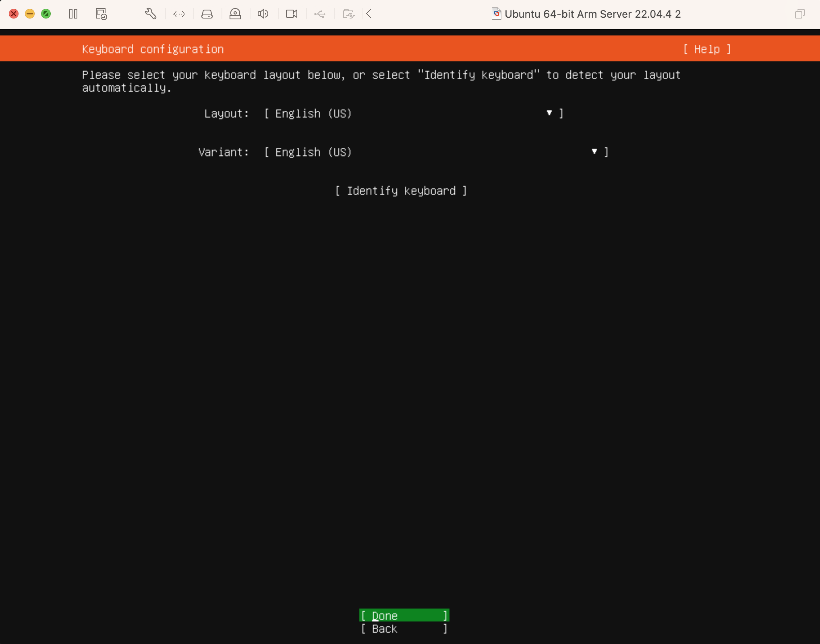820x644 pixels.
Task: Click the camera device icon
Action: [292, 14]
